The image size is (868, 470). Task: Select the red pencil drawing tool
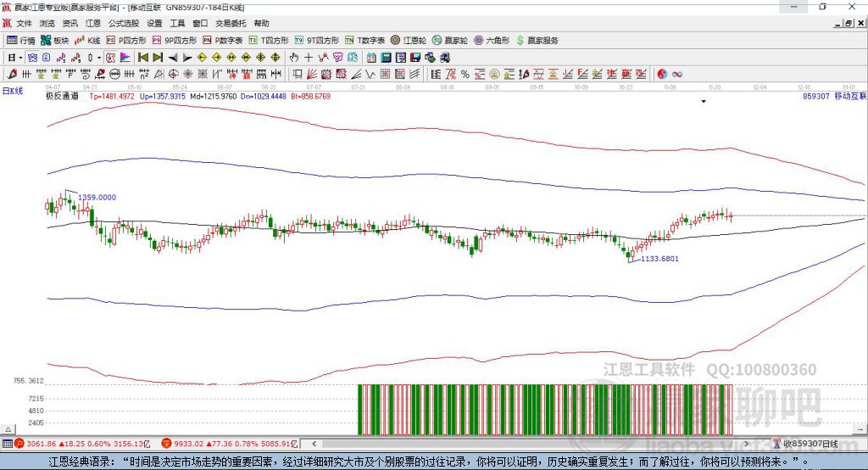click(12, 75)
